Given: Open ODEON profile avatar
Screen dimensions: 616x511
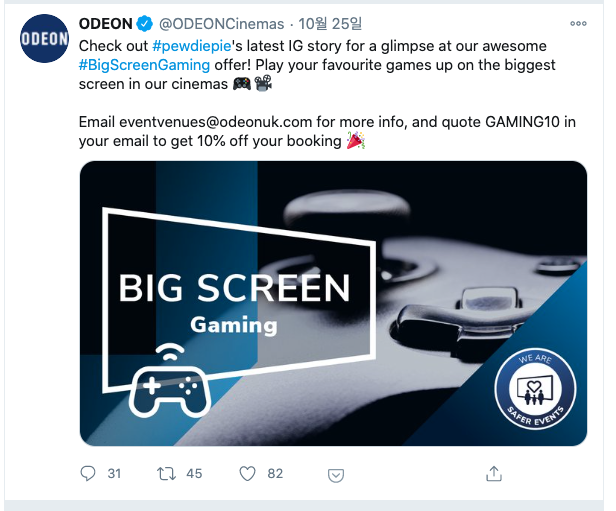Looking at the screenshot, I should [44, 38].
